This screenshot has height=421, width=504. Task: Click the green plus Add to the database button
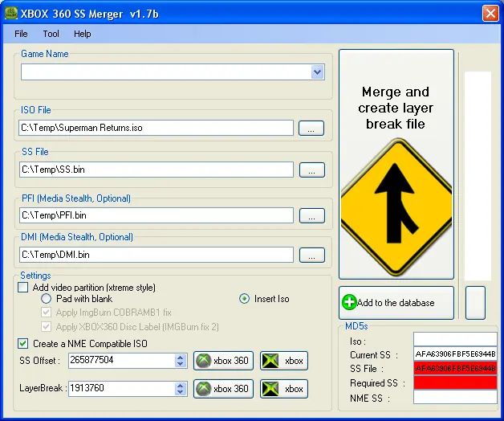[x=396, y=303]
